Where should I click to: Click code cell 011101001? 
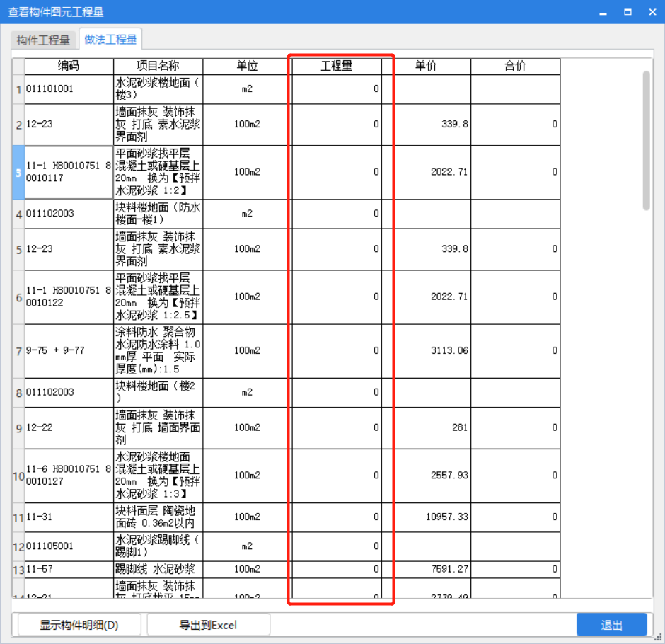(x=69, y=89)
